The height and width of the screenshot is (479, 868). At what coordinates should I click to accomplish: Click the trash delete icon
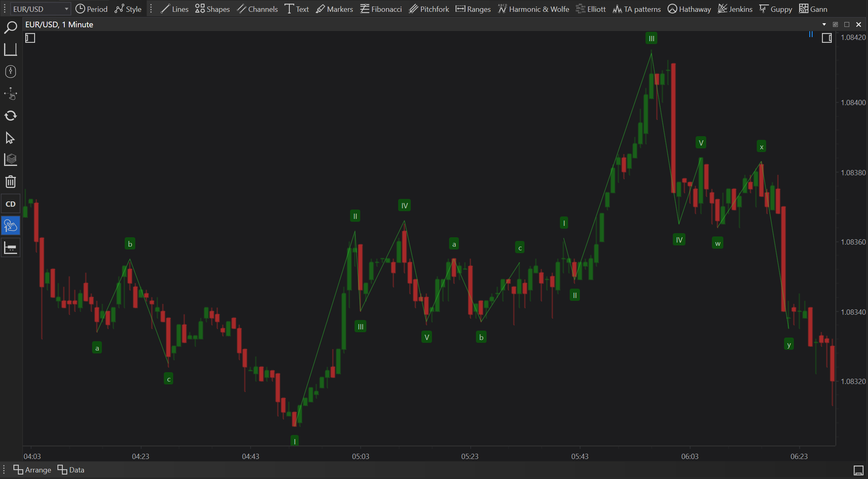[10, 182]
